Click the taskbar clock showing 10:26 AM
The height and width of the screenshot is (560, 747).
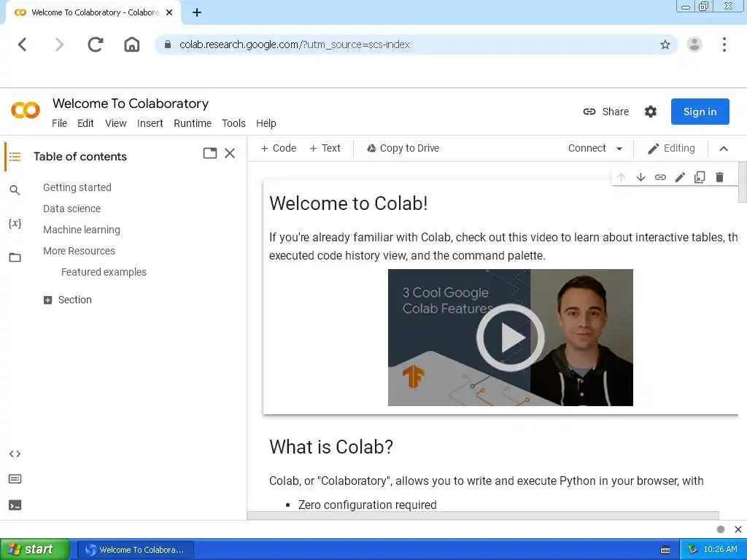720,550
